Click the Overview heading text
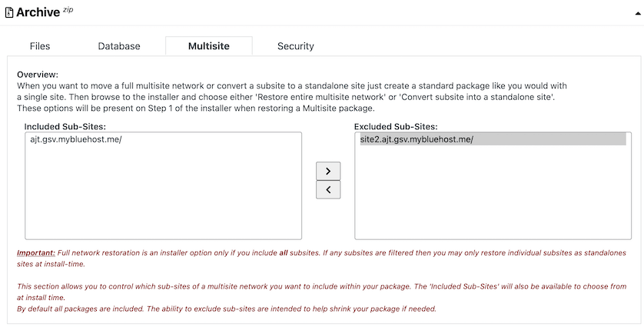The image size is (644, 327). (x=38, y=75)
